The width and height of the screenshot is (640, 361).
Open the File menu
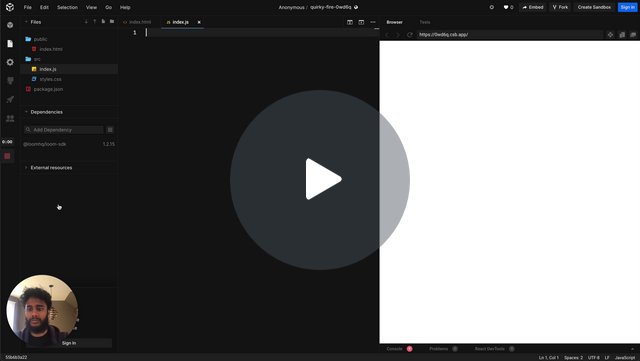[x=27, y=7]
